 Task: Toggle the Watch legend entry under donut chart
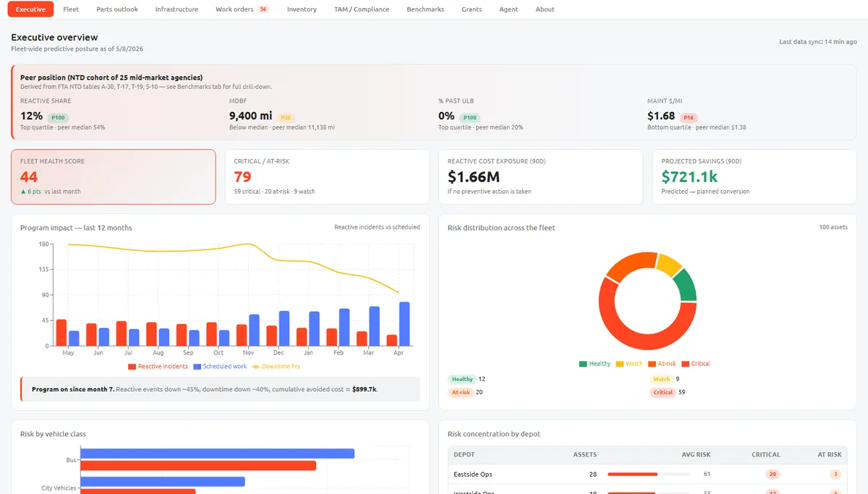pyautogui.click(x=629, y=364)
